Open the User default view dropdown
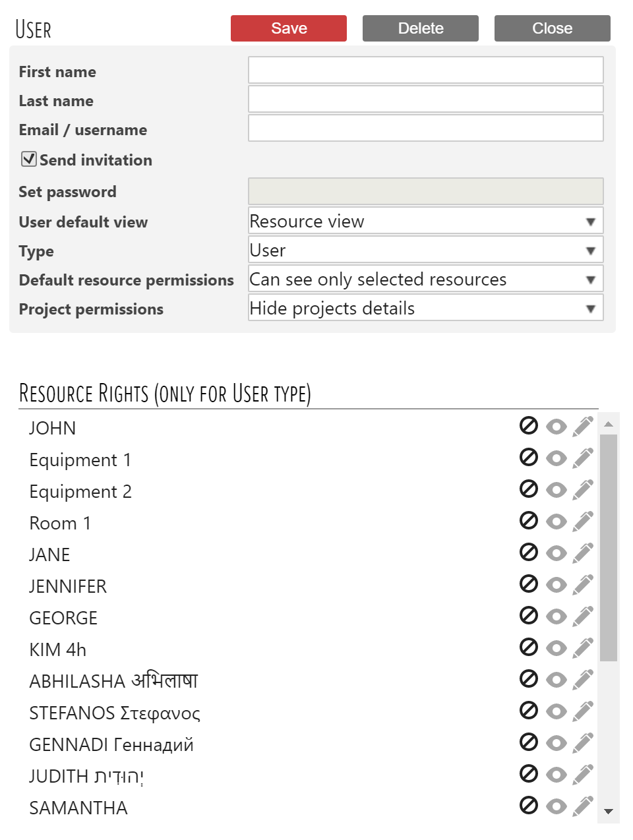Screen dimensions: 633x840 pos(425,221)
